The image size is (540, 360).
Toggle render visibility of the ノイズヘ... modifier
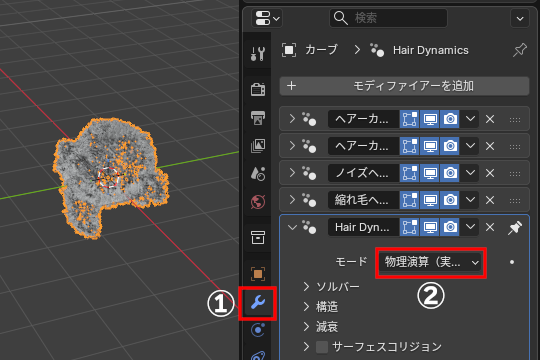point(450,173)
